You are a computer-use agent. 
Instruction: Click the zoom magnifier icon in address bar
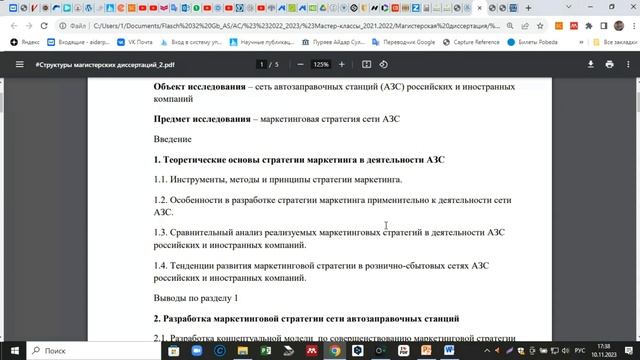click(x=510, y=26)
